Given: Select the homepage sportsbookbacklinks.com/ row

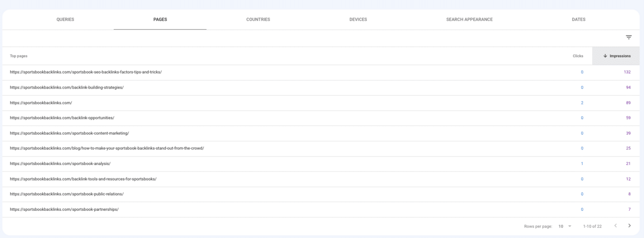Looking at the screenshot, I should click(x=321, y=103).
